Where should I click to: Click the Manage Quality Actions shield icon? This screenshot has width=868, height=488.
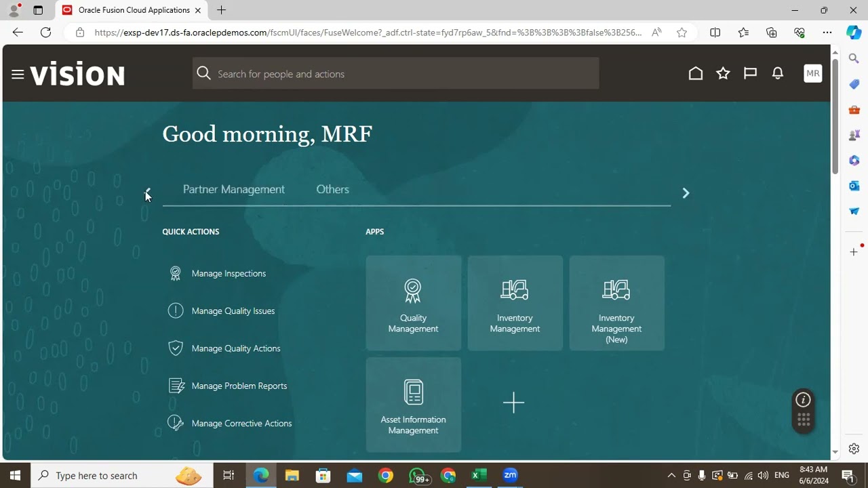(176, 348)
